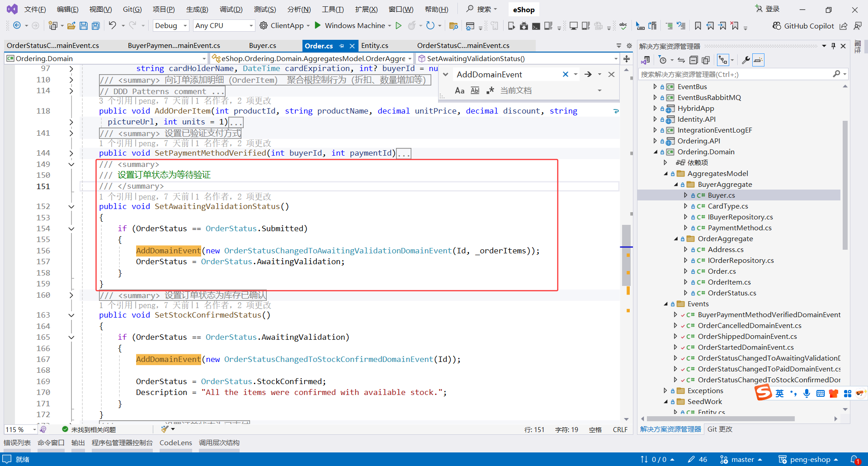Toggle Use Regular Expressions in find box

(x=490, y=90)
